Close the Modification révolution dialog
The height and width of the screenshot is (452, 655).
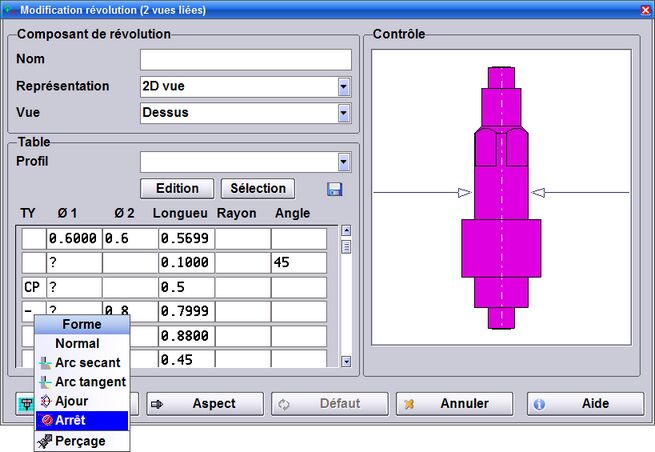pyautogui.click(x=645, y=10)
